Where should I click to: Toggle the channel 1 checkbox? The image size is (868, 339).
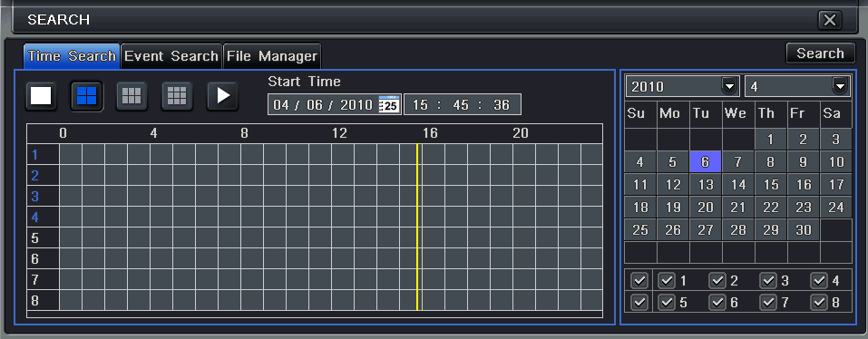[x=667, y=281]
